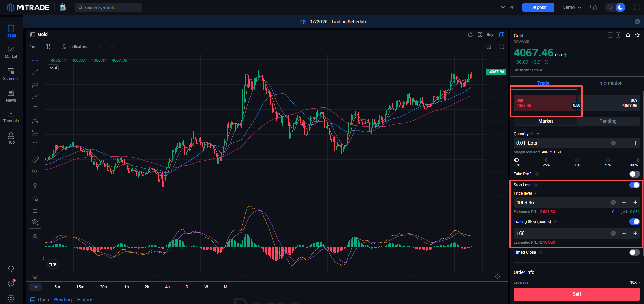Viewport: 644px width, 304px height.
Task: Switch to light sun theme
Action: coord(610,7)
